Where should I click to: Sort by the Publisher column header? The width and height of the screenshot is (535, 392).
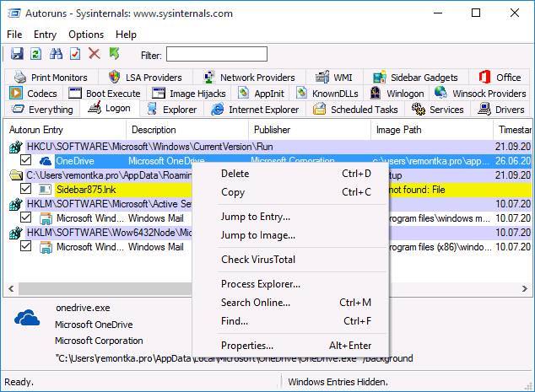(310, 130)
